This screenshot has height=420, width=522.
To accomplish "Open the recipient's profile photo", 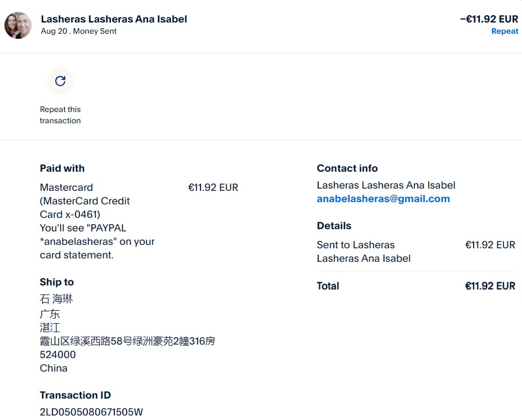I will tap(18, 25).
